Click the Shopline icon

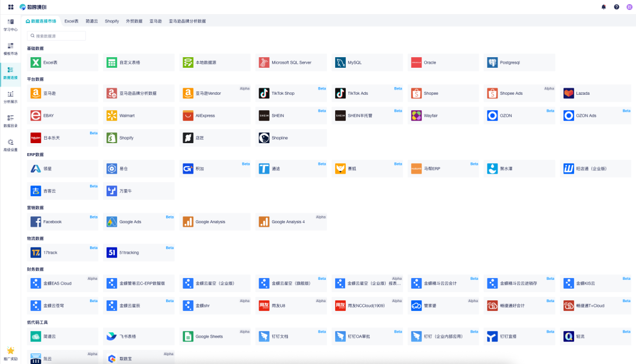(264, 138)
